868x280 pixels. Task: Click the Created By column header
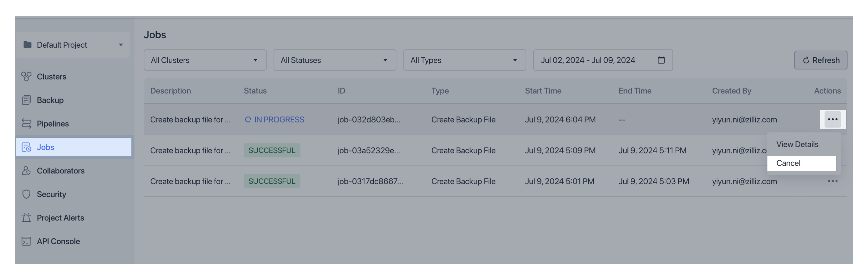click(732, 91)
